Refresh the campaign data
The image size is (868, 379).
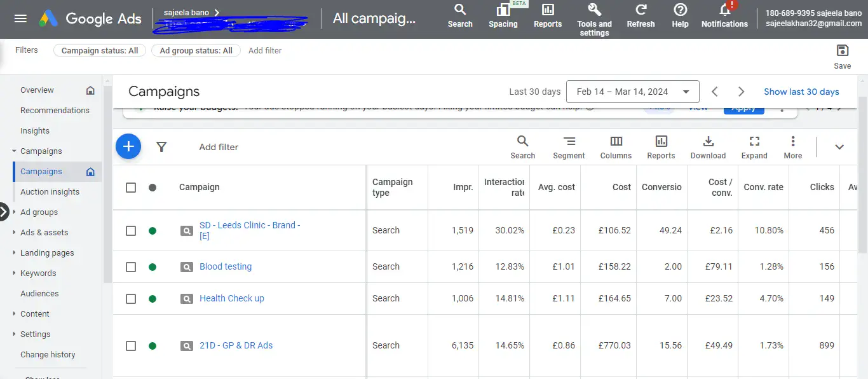click(x=641, y=16)
